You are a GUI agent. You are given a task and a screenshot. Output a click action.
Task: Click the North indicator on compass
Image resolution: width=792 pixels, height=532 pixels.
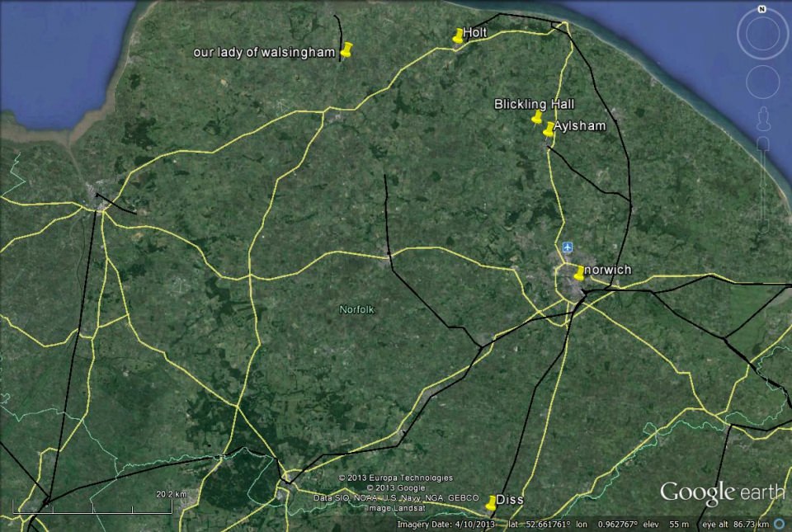pyautogui.click(x=762, y=10)
